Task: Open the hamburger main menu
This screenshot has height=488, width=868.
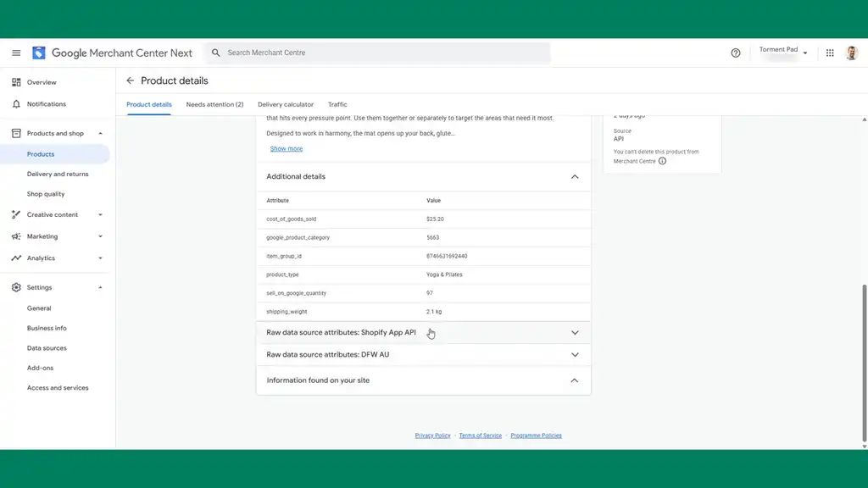Action: (16, 53)
